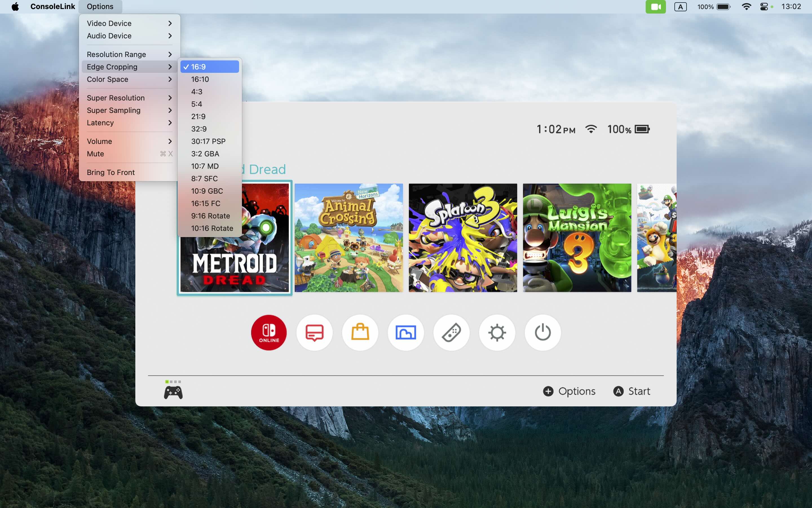Expand the Latency submenu

[129, 123]
